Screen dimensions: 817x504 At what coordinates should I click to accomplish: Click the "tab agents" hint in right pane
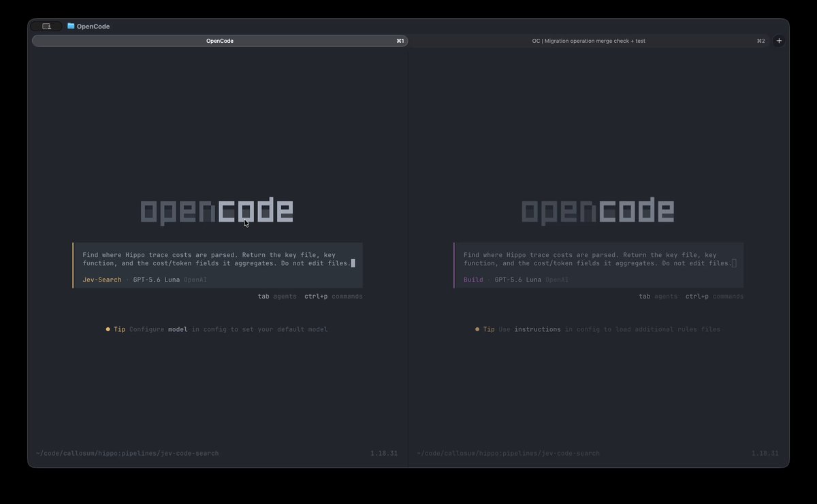[658, 297]
